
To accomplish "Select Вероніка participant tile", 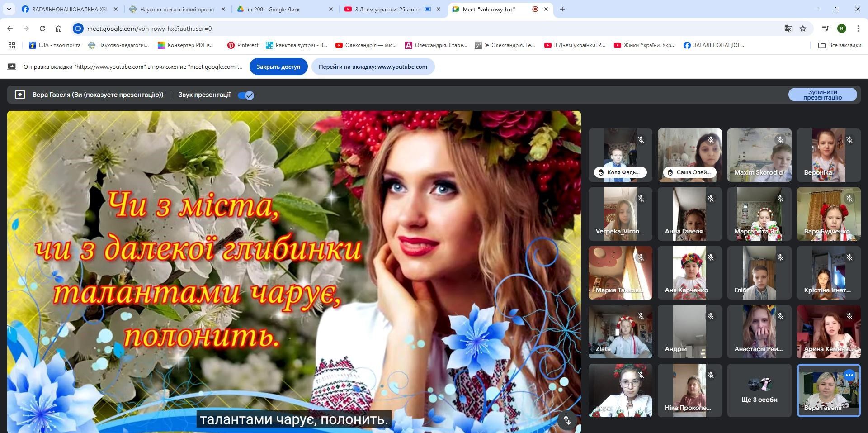I will pyautogui.click(x=829, y=155).
